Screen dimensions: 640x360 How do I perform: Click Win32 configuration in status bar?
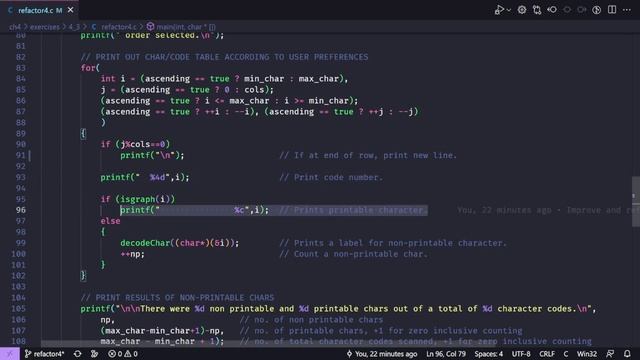pos(587,354)
